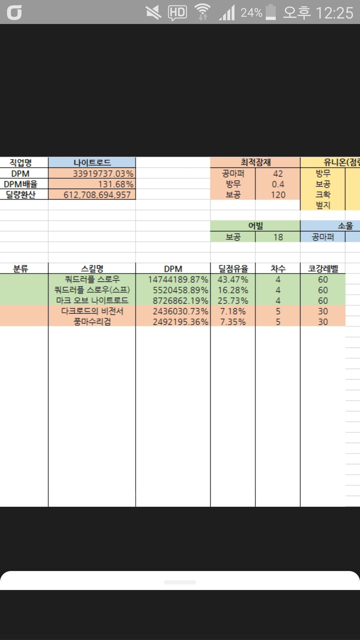Image resolution: width=360 pixels, height=640 pixels.
Task: Select the DPM value 33919737.03% cell
Action: 92,173
